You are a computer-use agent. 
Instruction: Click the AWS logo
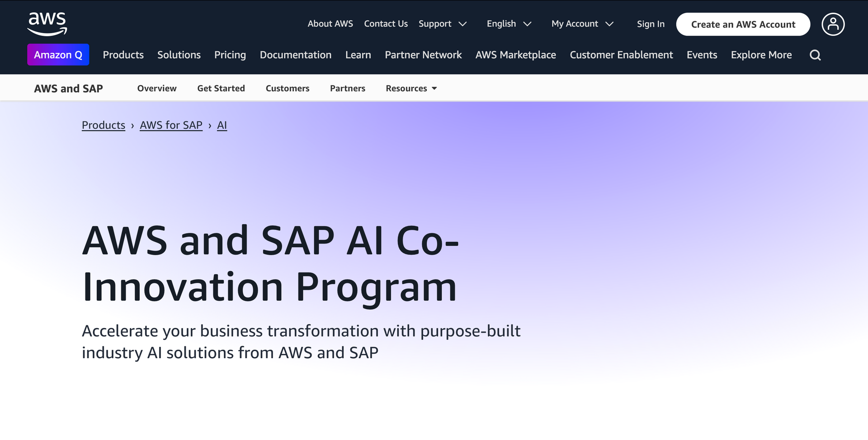coord(47,24)
